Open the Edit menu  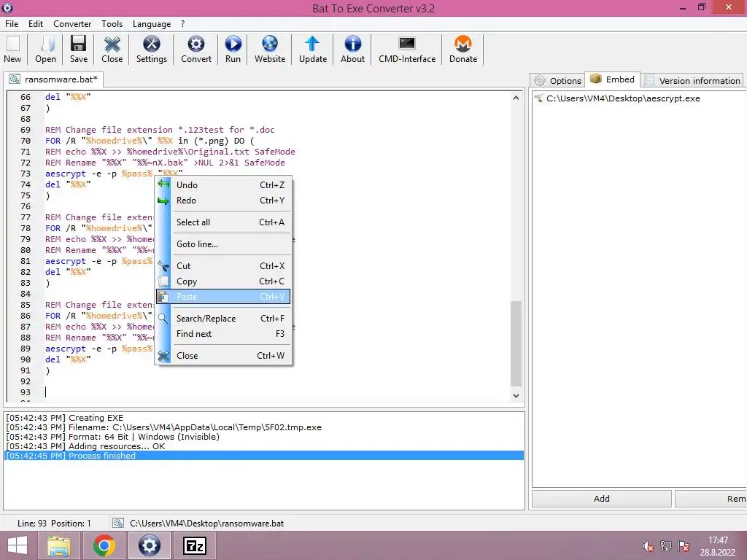coord(36,24)
